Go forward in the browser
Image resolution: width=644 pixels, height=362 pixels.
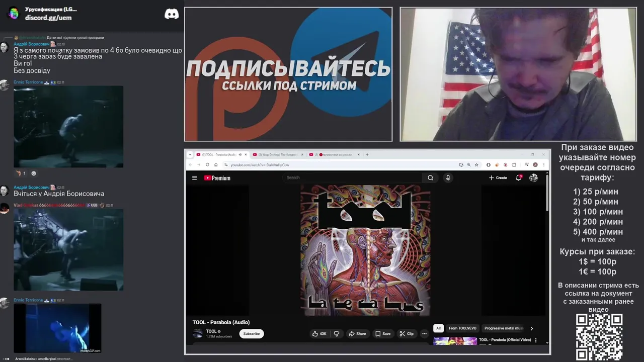[x=199, y=164]
